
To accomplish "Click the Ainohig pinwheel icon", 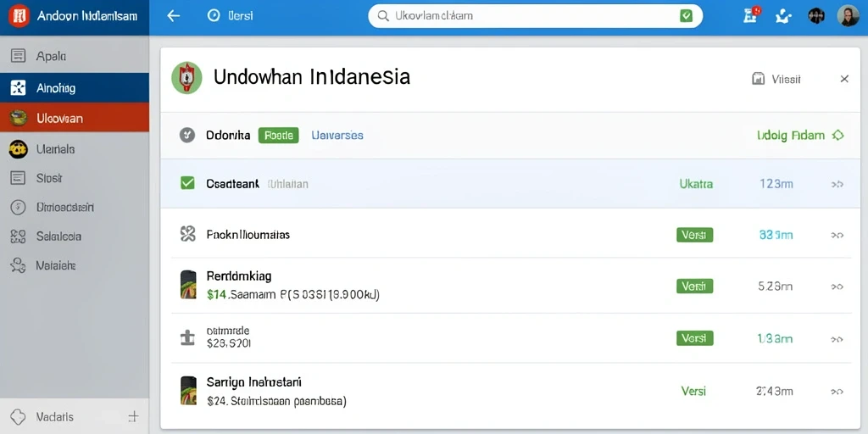I will [19, 87].
